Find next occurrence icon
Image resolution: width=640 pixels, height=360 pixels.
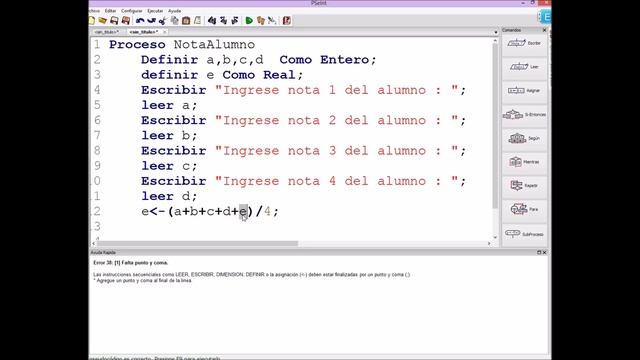[x=235, y=20]
